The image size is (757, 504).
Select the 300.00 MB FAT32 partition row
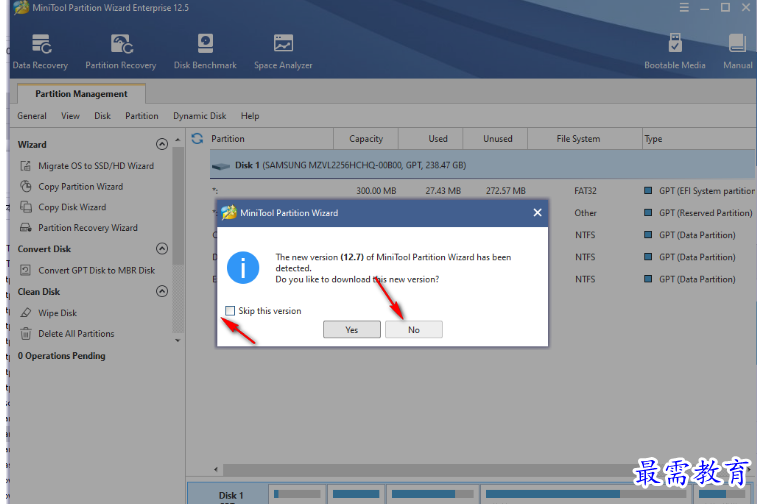pos(483,191)
